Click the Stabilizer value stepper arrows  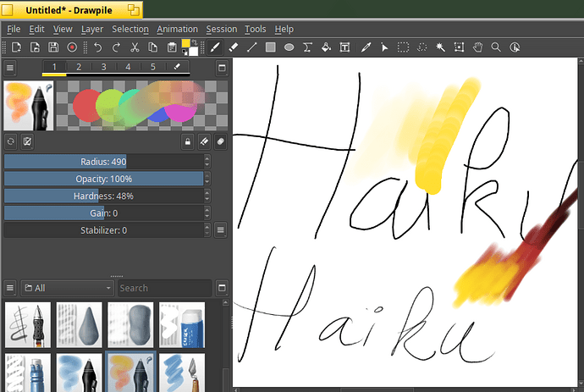[x=207, y=230]
